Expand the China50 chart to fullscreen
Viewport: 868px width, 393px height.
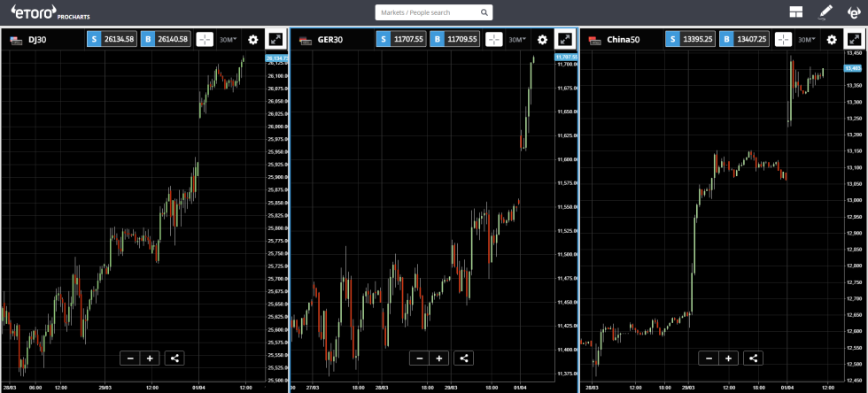click(x=854, y=40)
